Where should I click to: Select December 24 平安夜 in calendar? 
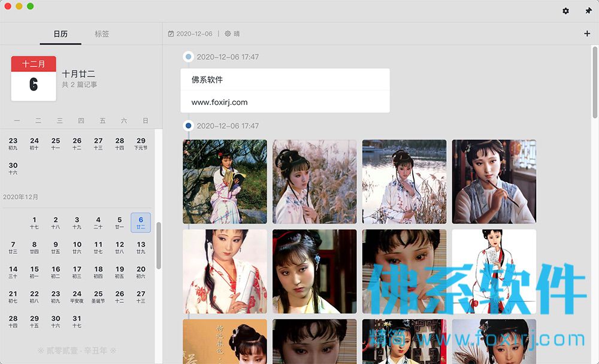[x=77, y=297]
